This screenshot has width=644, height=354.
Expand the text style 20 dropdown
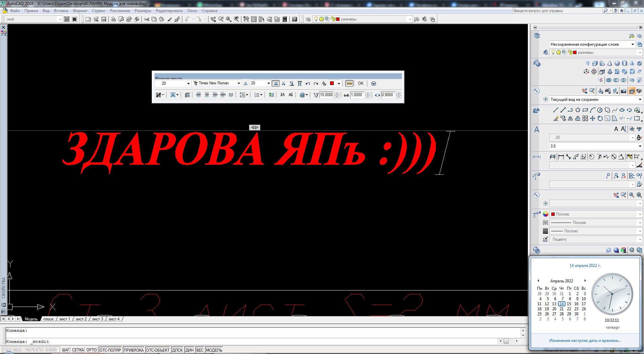(x=188, y=83)
